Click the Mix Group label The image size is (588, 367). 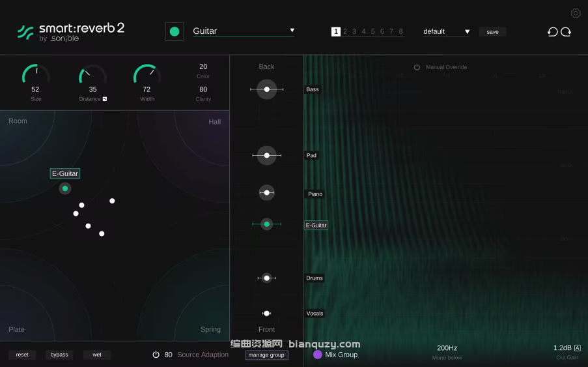(341, 355)
